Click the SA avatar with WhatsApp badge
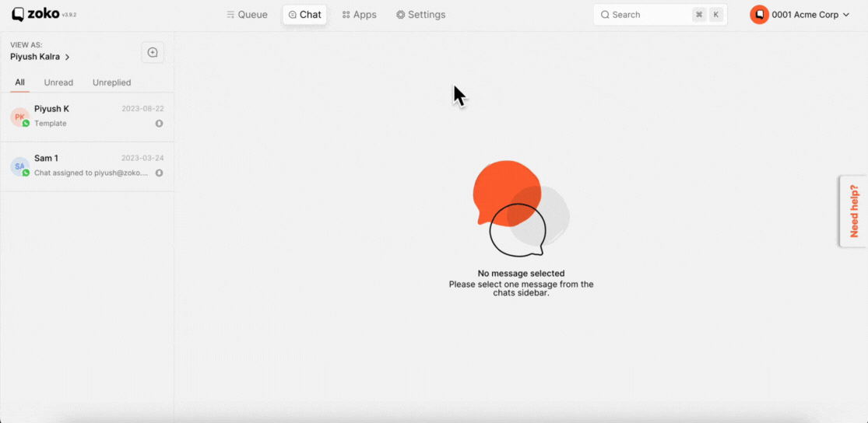The image size is (868, 423). (x=20, y=166)
